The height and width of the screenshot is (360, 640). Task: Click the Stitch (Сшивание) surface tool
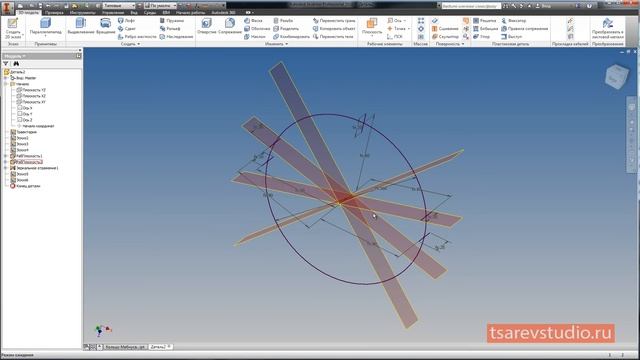pos(445,29)
